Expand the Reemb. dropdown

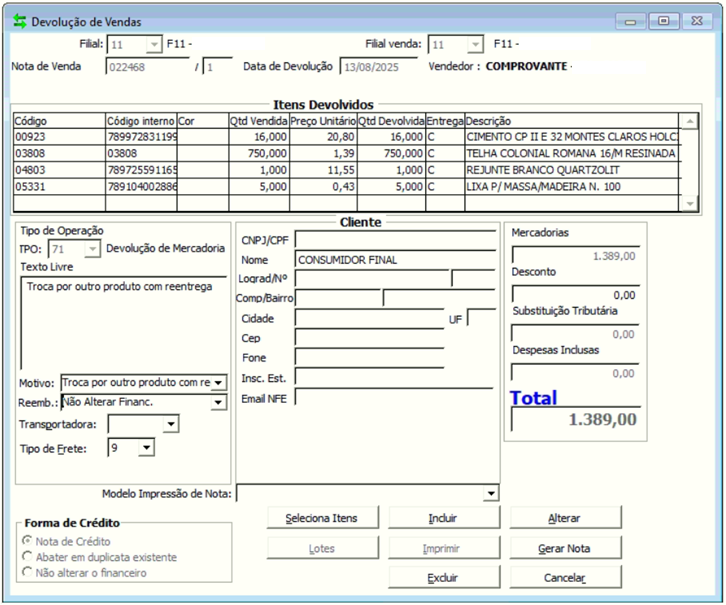click(218, 402)
